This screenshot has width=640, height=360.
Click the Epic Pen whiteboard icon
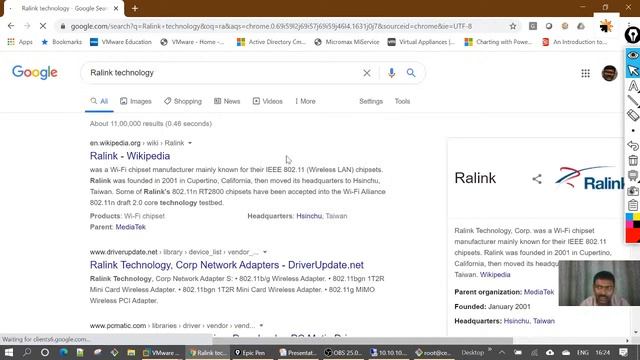633,176
